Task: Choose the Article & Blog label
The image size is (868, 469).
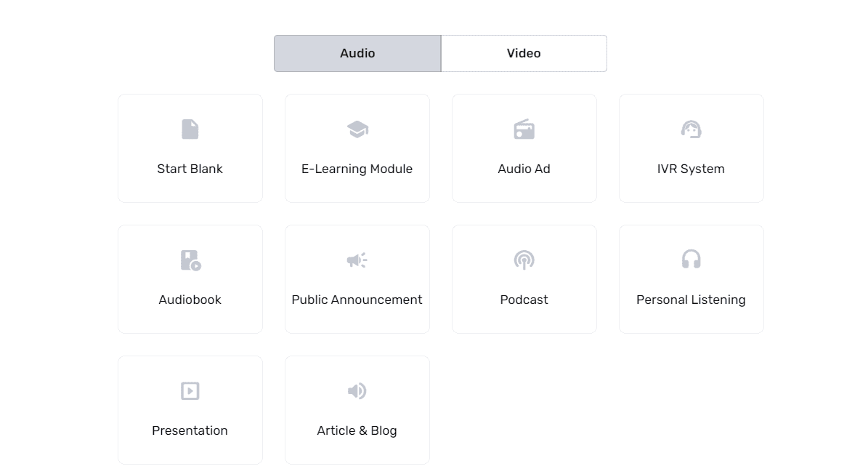Action: (357, 430)
